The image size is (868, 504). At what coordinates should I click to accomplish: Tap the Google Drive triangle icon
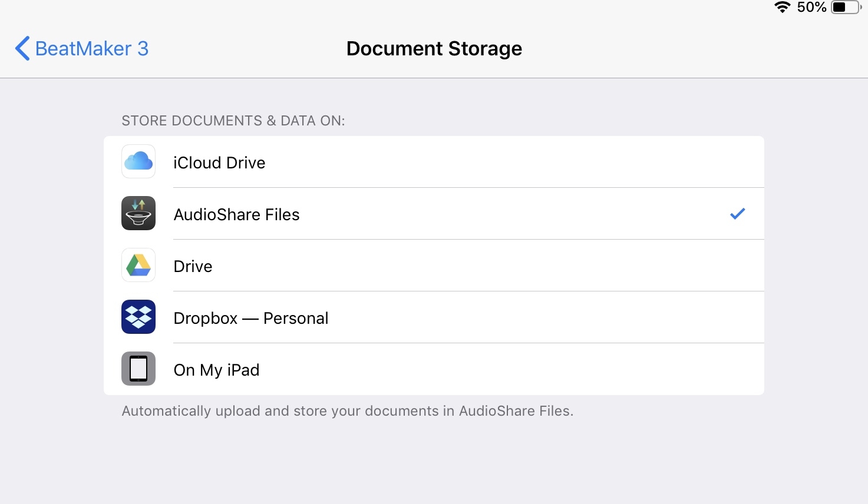click(x=138, y=265)
